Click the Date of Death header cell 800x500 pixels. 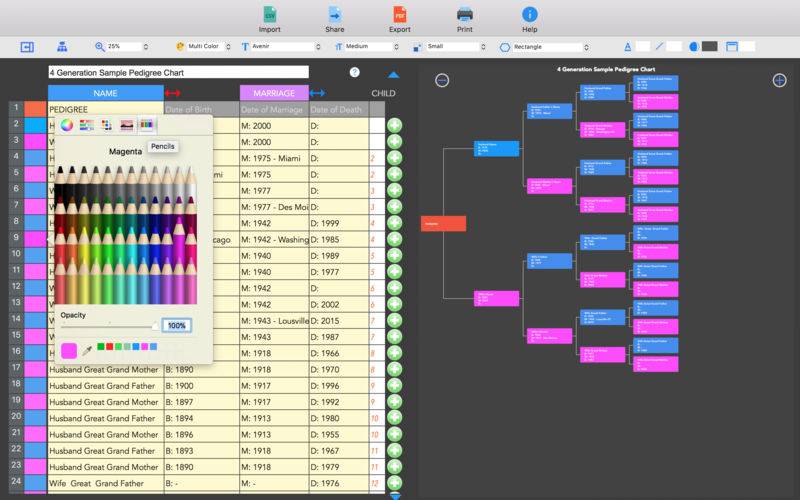click(x=339, y=109)
